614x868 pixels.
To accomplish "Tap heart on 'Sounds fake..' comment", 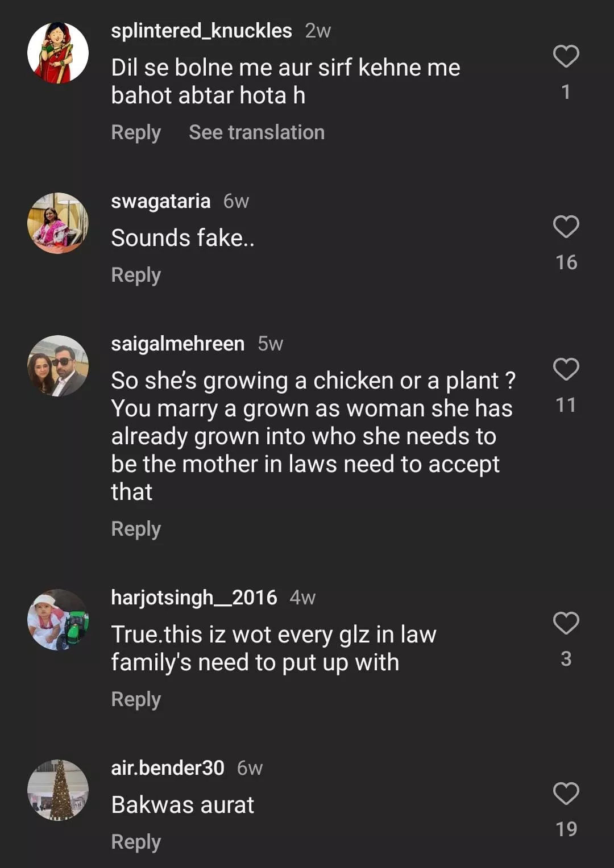I will 566,227.
